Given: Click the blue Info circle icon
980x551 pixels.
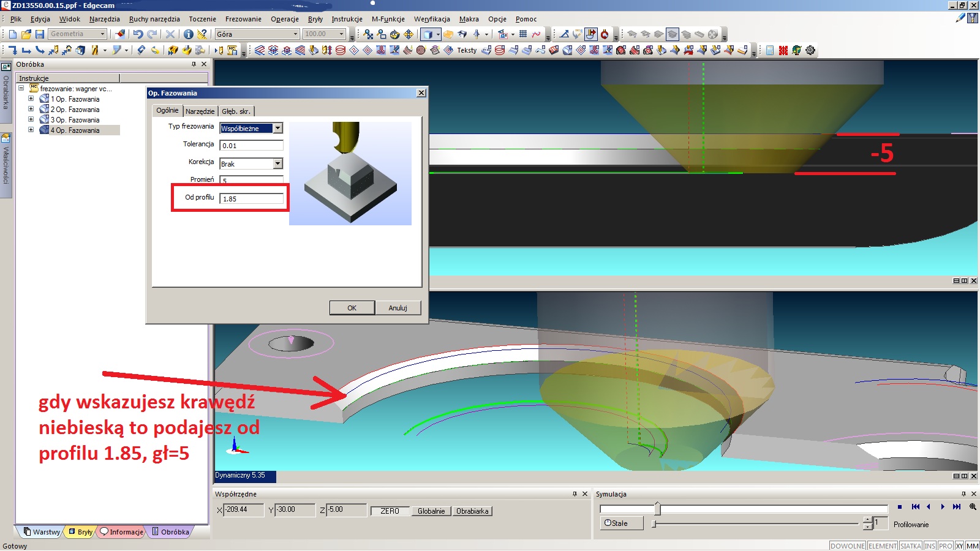Looking at the screenshot, I should [189, 34].
